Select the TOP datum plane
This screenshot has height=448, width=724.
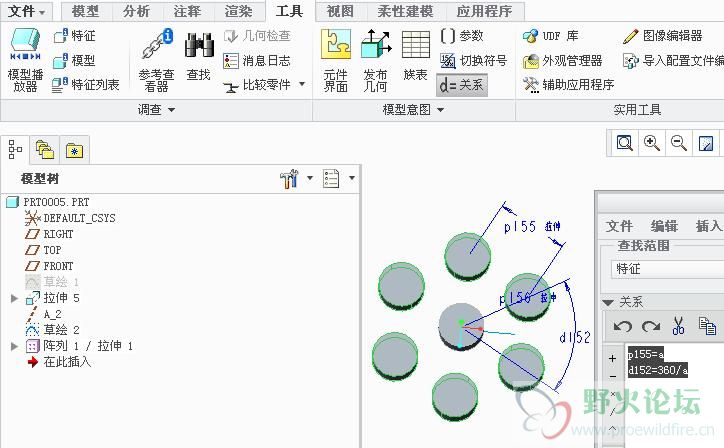pos(52,250)
